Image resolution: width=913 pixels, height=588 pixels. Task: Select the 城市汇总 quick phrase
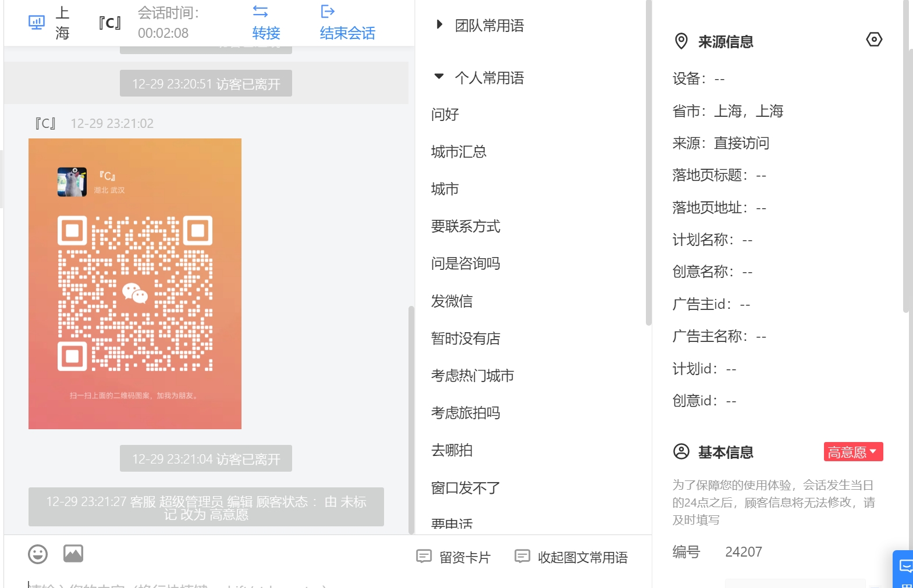459,152
